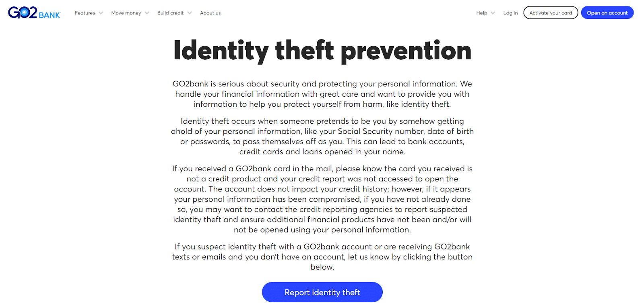The image size is (644, 305).
Task: Click the GO2bank logo
Action: 34,13
